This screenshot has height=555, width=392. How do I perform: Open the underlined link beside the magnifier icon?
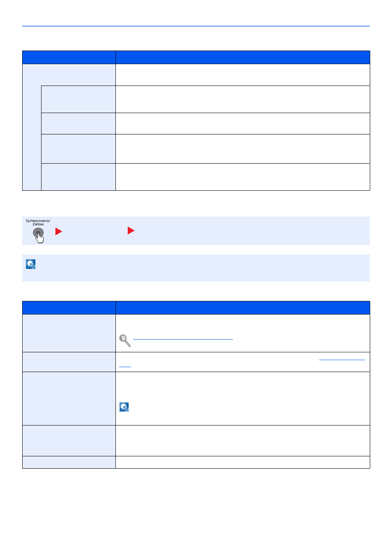click(183, 339)
